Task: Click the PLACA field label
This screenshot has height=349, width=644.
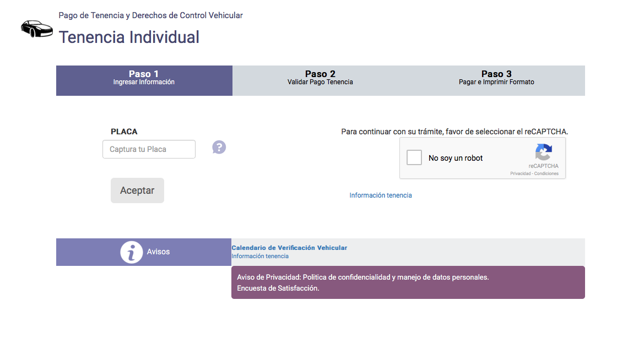Action: (124, 132)
